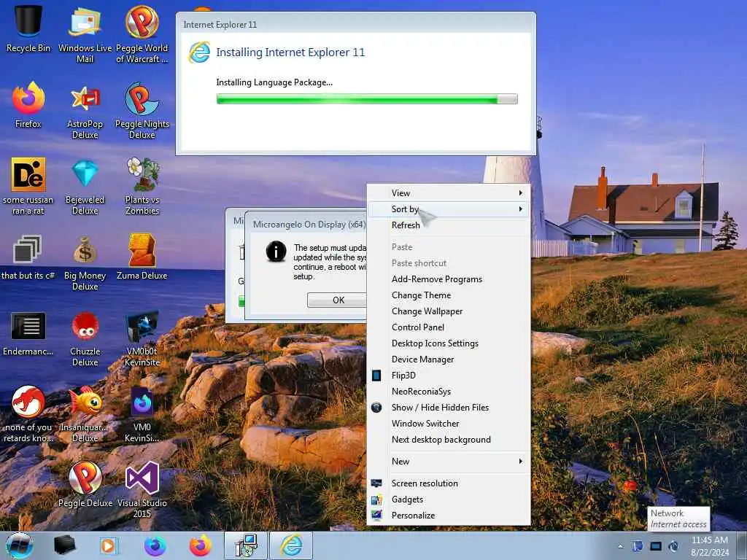Click the Internet Explorer 11 installer title bar

[x=356, y=24]
